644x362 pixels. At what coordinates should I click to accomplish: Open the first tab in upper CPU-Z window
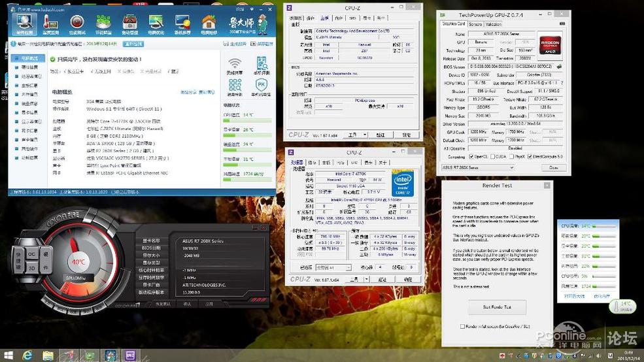pos(296,18)
